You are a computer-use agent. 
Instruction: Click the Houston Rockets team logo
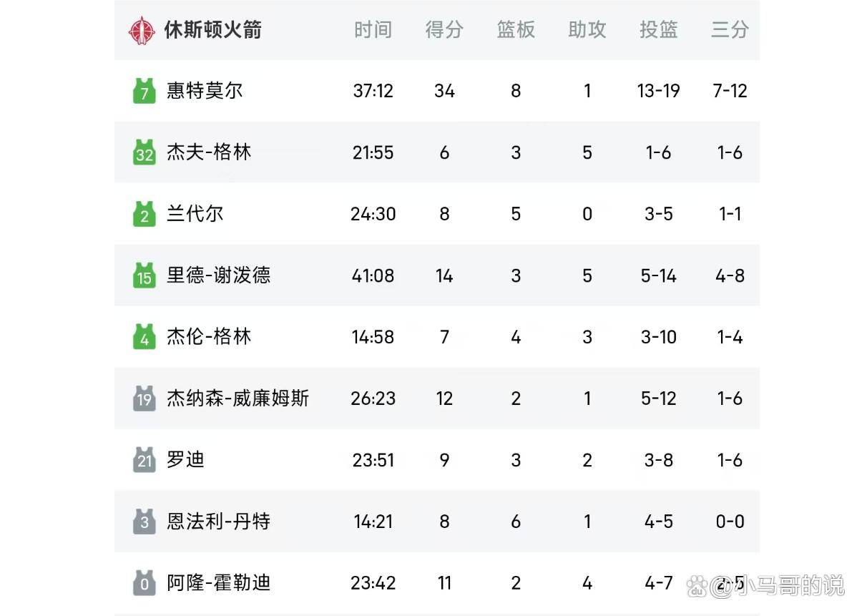[x=142, y=30]
